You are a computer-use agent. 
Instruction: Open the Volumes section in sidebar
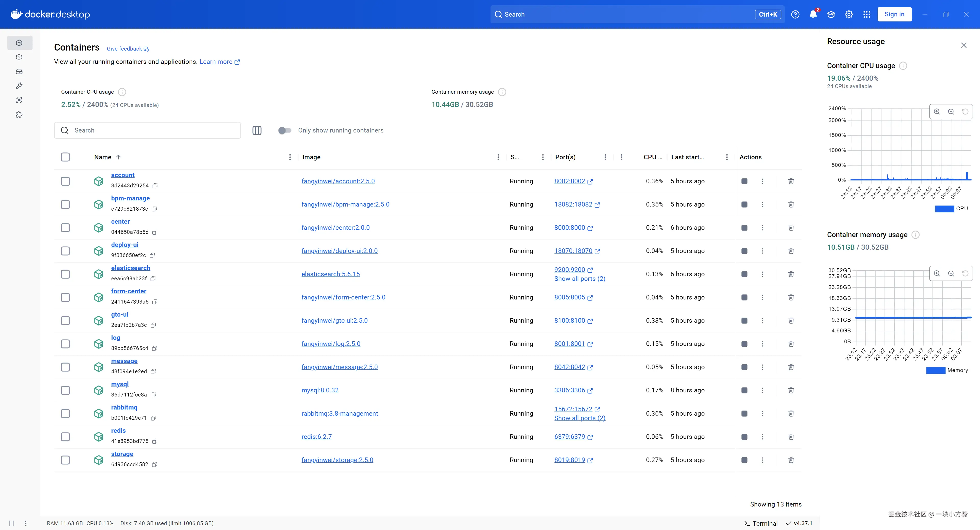pyautogui.click(x=19, y=71)
